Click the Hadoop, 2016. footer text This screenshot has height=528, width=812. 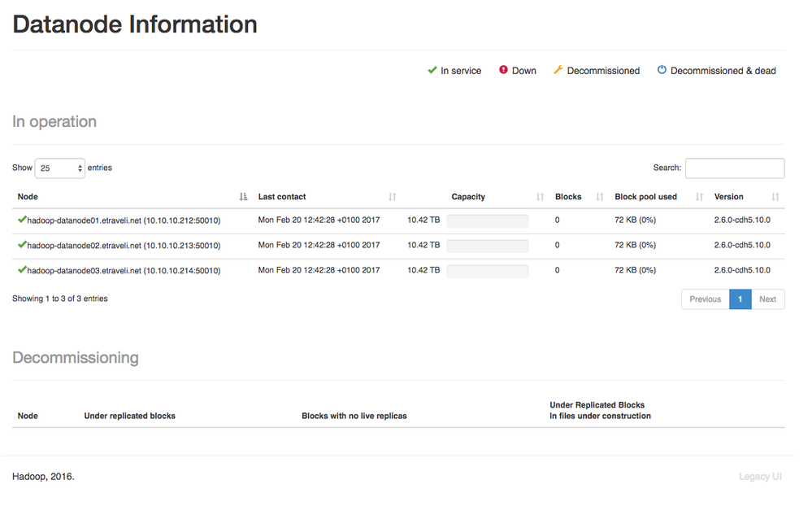click(x=44, y=477)
